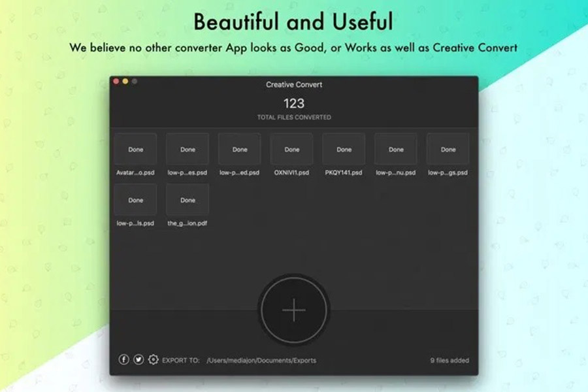Click the 123 total files converted counter
Screen dimensions: 588x392
pyautogui.click(x=294, y=104)
